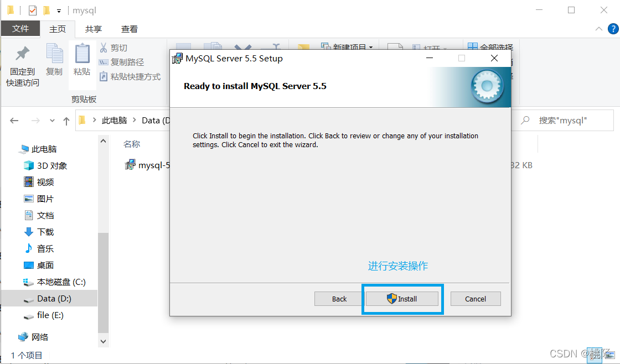Open the 文件 (File) menu tab

click(20, 28)
